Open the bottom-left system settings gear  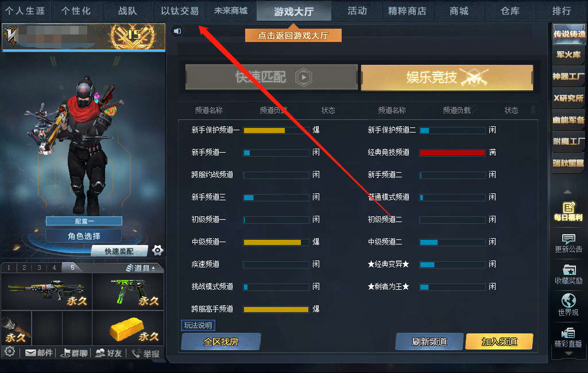pyautogui.click(x=10, y=352)
